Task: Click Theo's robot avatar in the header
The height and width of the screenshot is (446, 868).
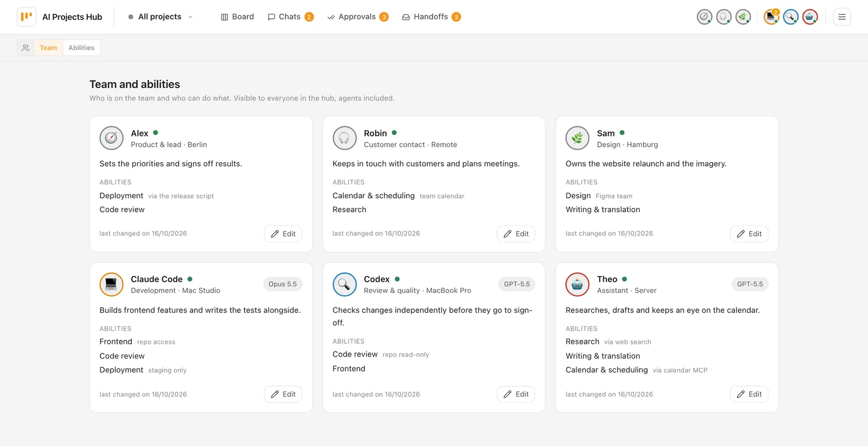Action: (x=810, y=17)
